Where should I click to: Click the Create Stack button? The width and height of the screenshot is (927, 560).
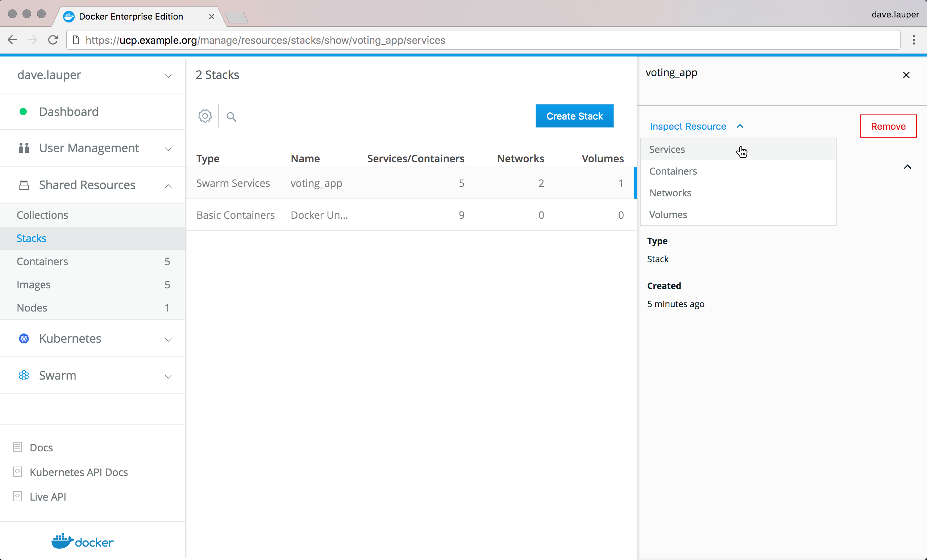[574, 116]
